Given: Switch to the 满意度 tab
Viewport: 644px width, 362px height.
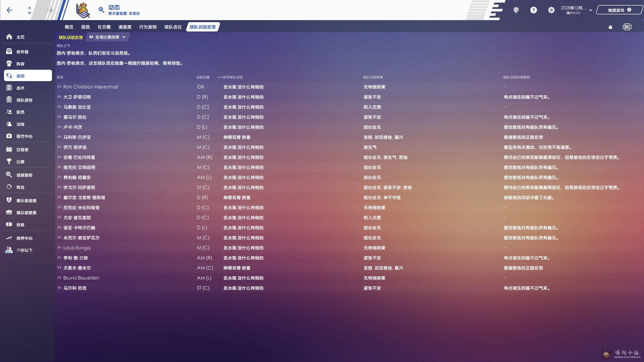Looking at the screenshot, I should pos(125,27).
